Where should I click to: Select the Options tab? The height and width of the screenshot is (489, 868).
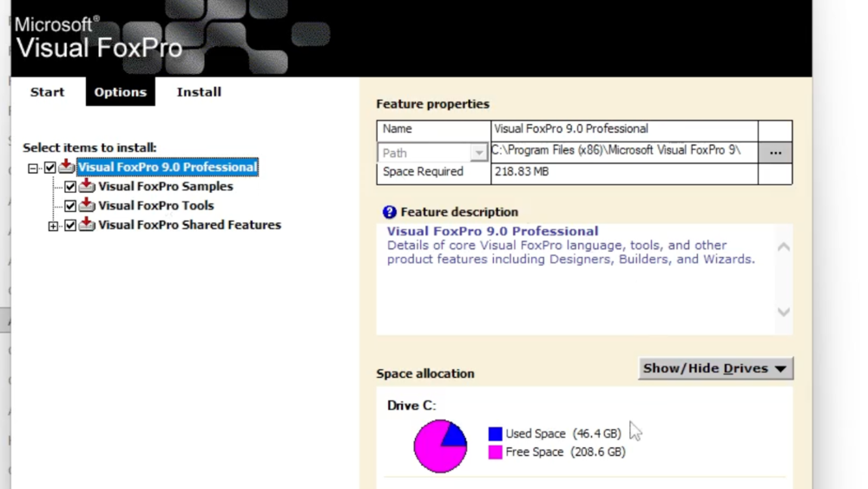pos(120,92)
